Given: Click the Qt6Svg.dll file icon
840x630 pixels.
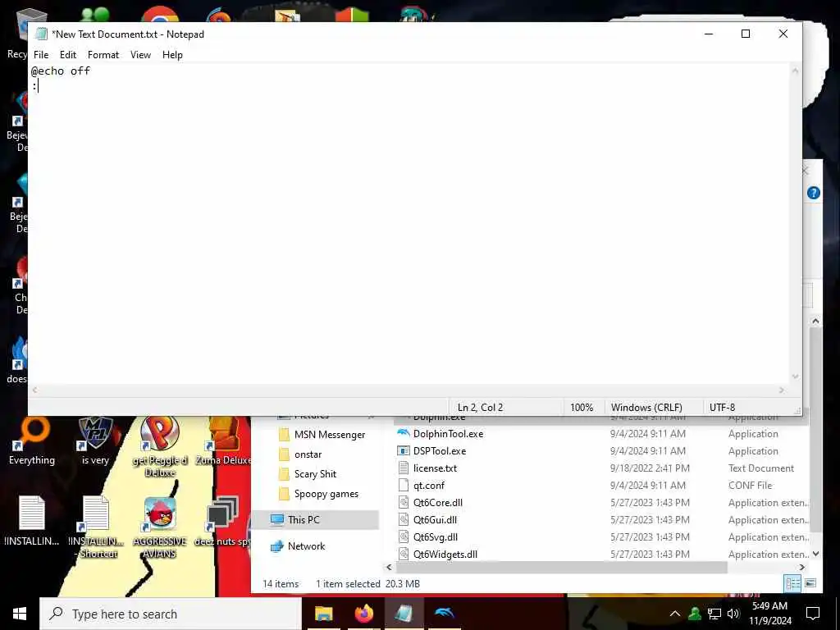Looking at the screenshot, I should [x=404, y=536].
